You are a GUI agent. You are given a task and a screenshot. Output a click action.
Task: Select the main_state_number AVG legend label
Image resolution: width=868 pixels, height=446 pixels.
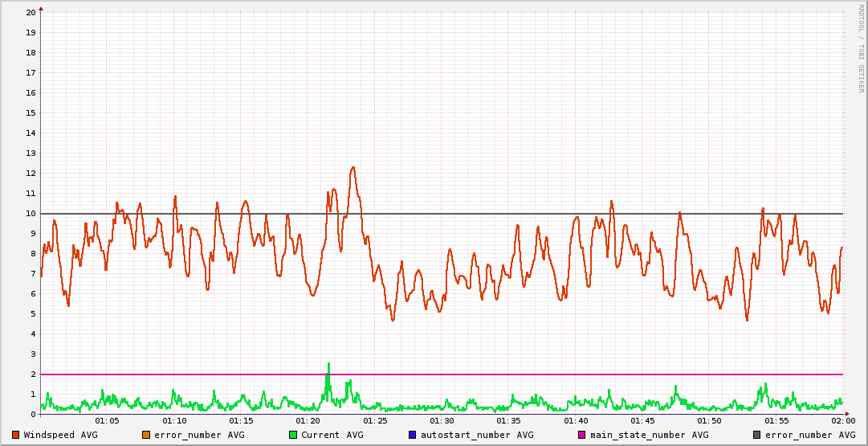coord(649,435)
